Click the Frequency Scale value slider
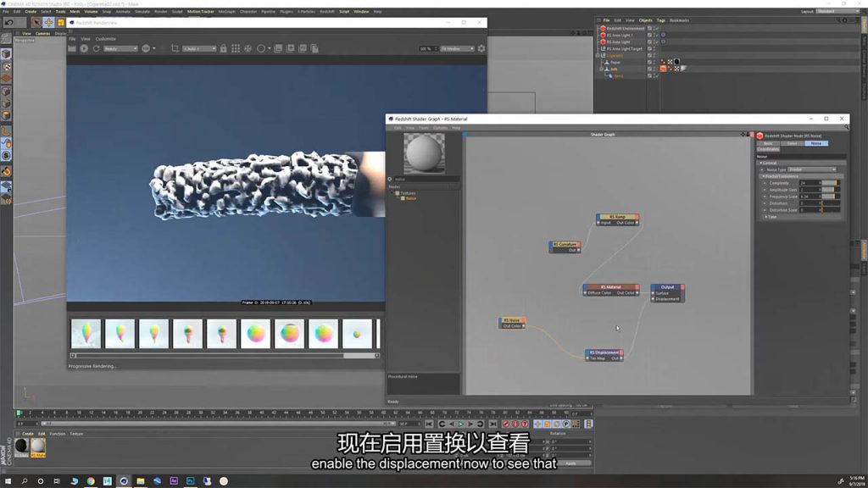868x488 pixels. click(x=831, y=197)
